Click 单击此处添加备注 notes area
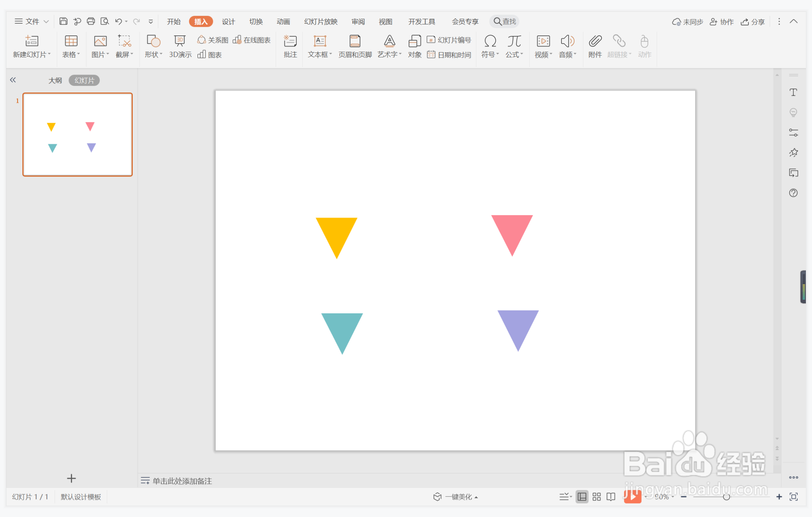The image size is (812, 517). click(x=182, y=481)
